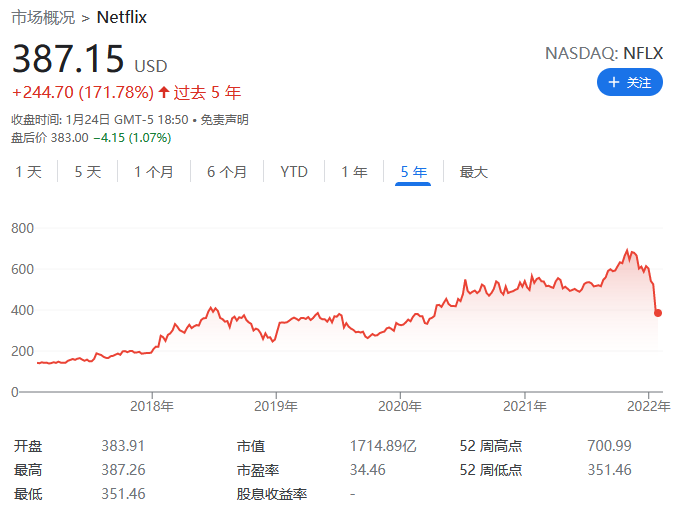The height and width of the screenshot is (519, 685).
Task: Click the 52 周高点 value 700.99
Action: (x=609, y=446)
